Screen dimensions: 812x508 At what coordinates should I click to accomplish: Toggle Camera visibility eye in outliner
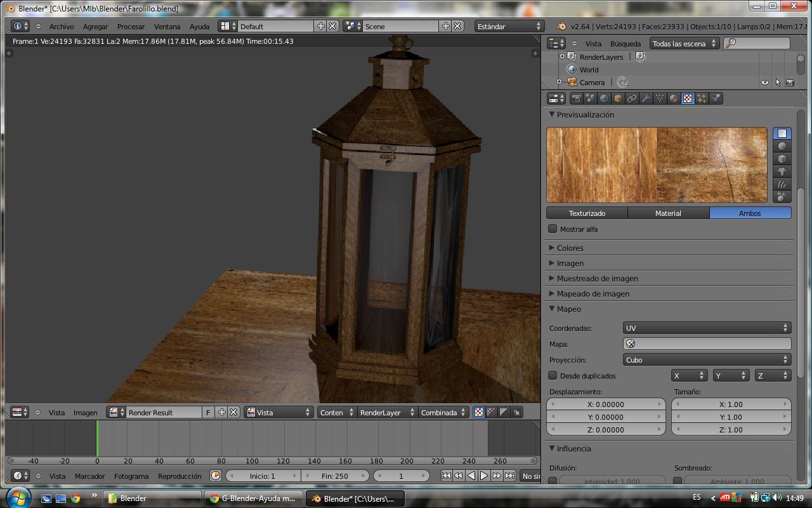pyautogui.click(x=765, y=83)
